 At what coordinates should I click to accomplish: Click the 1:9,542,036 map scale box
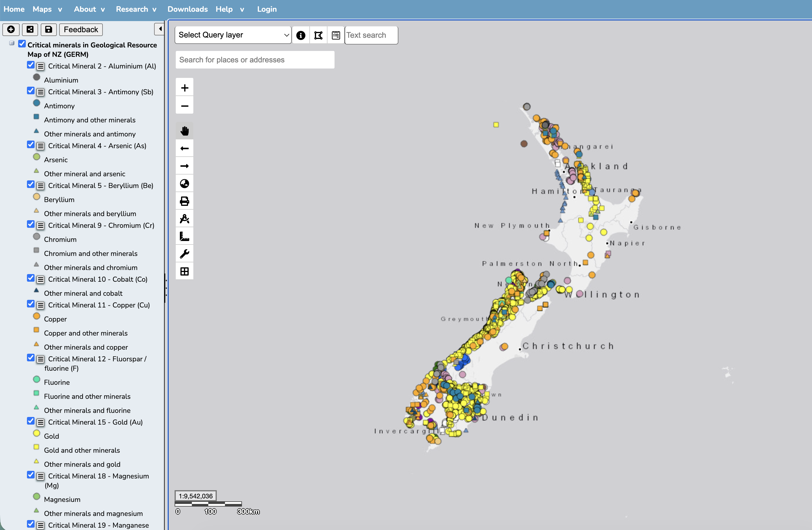point(195,496)
